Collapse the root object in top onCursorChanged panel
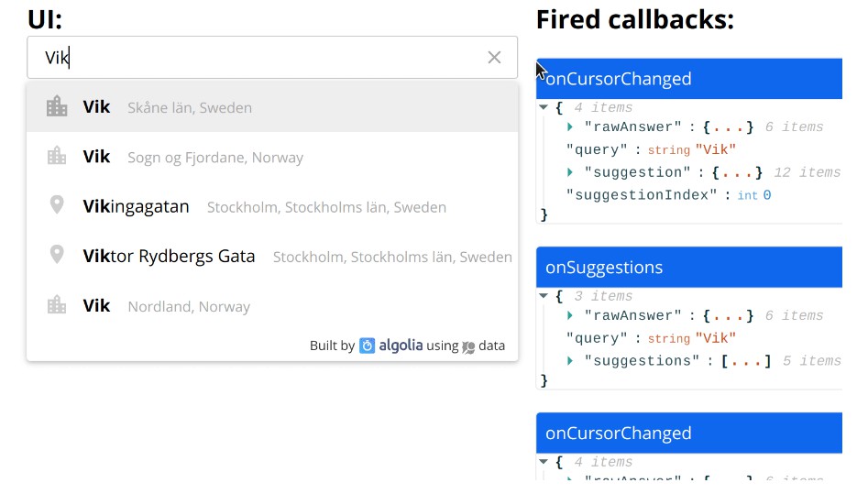The image size is (868, 494). coord(544,107)
